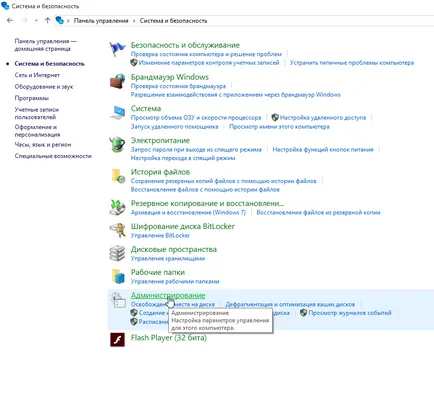Click Проверка состояния брандмауэра
This screenshot has width=434, height=393.
178,86
